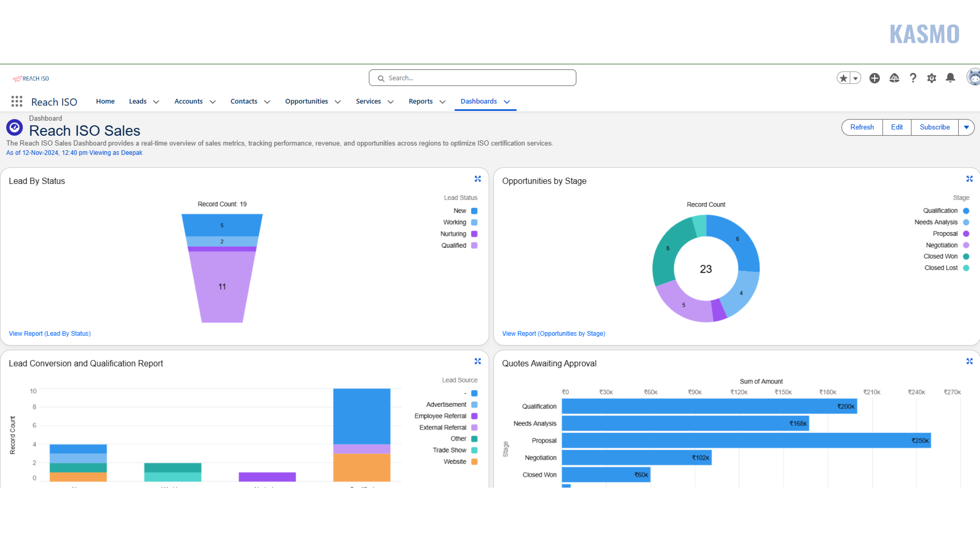The height and width of the screenshot is (551, 980).
Task: Click the Nurturing purple bar in conversion chart
Action: pos(267,477)
